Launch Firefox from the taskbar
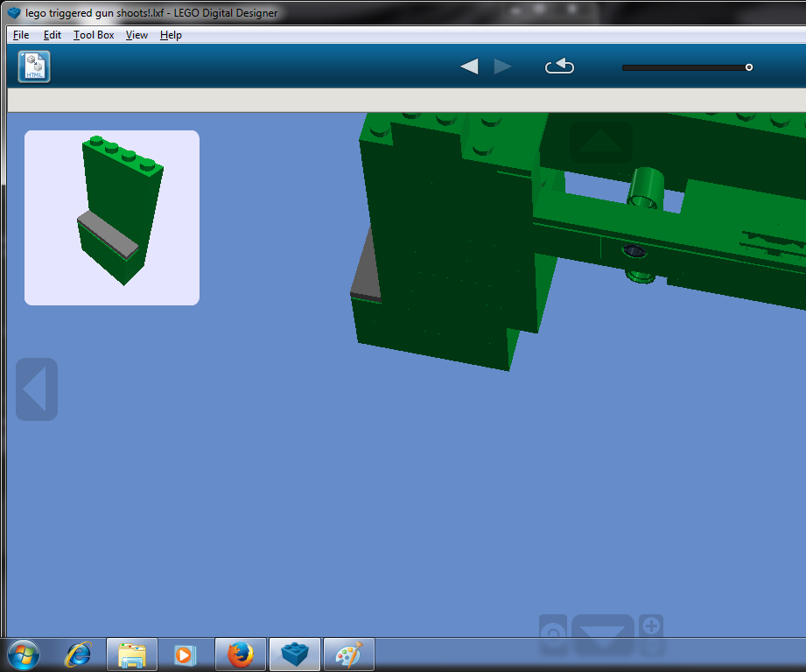This screenshot has height=672, width=806. [241, 654]
